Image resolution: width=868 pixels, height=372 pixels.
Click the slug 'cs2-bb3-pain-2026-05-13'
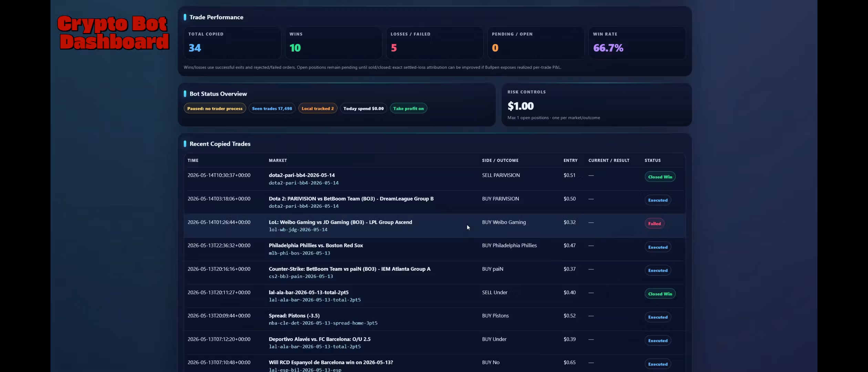coord(301,277)
